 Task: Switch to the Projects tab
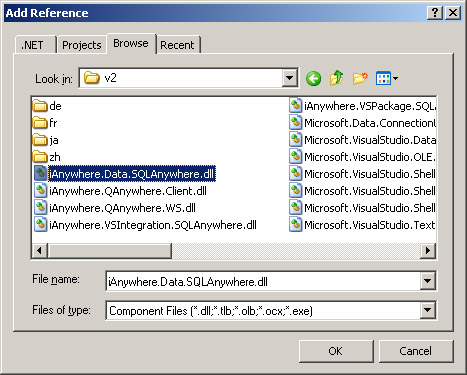[82, 45]
